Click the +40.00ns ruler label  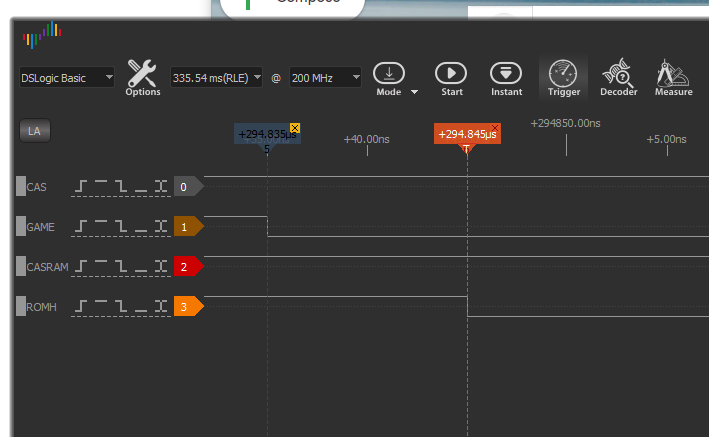click(366, 139)
